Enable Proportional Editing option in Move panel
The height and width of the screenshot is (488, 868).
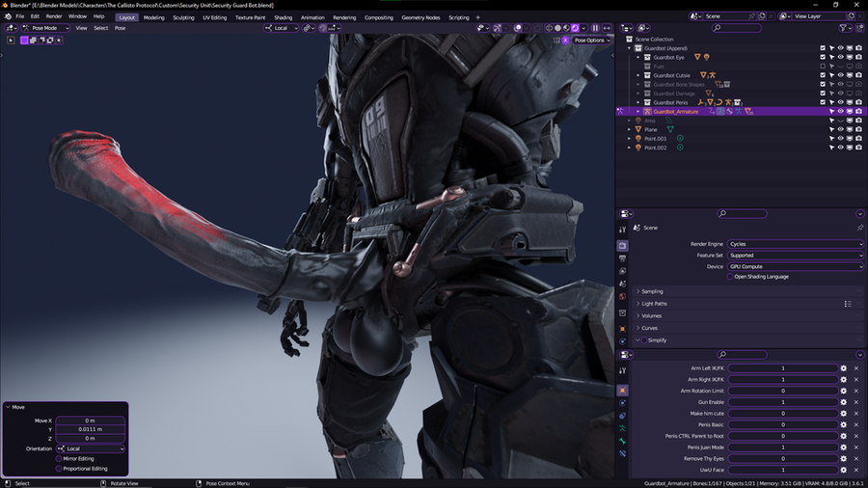pos(59,469)
